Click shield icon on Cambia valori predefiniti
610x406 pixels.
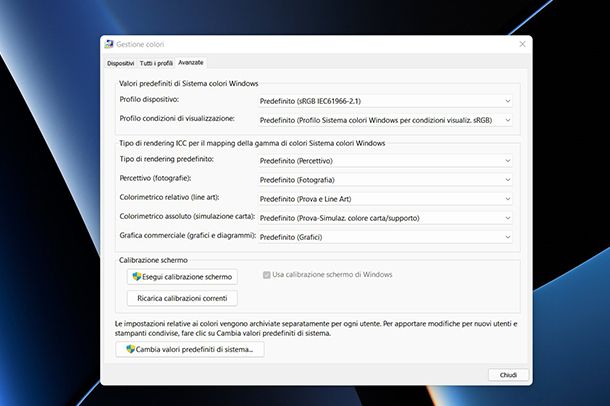[131, 349]
